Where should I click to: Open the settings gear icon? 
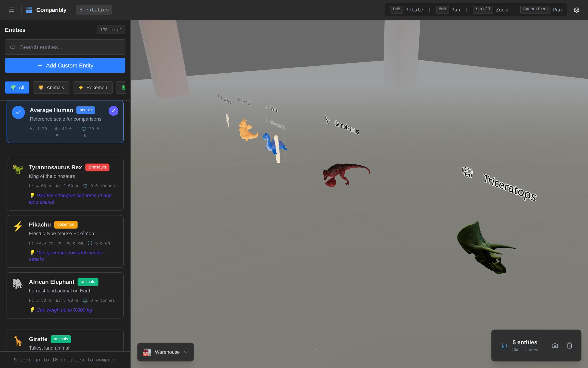576,10
